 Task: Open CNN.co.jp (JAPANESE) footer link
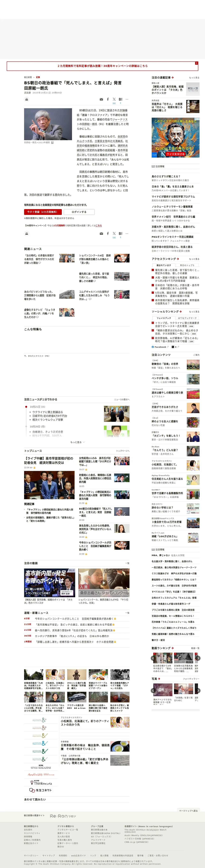tap(136, 842)
